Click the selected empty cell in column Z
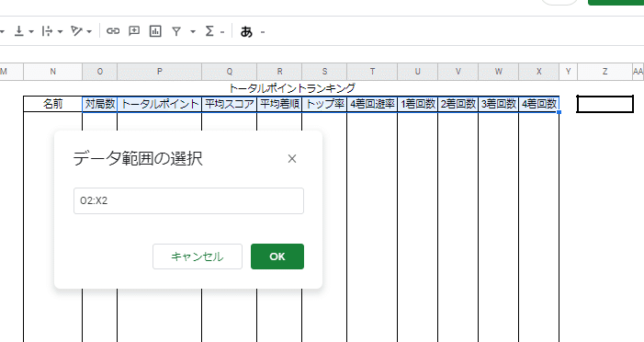644x342 pixels. pyautogui.click(x=605, y=104)
